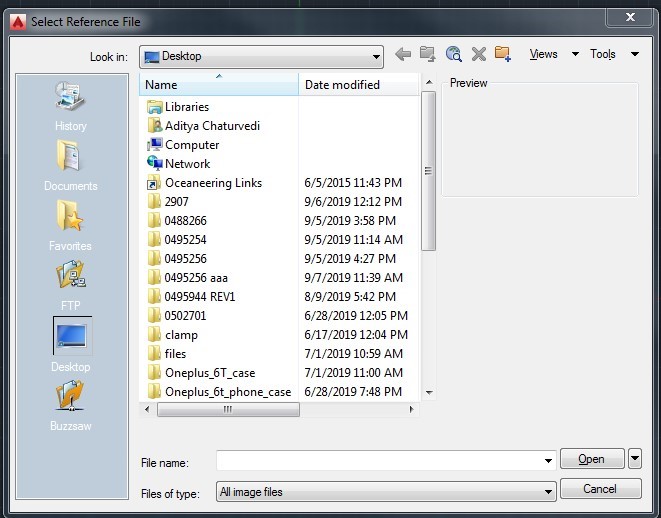Select the 0495256 aaa folder row
The width and height of the screenshot is (661, 518).
point(278,278)
